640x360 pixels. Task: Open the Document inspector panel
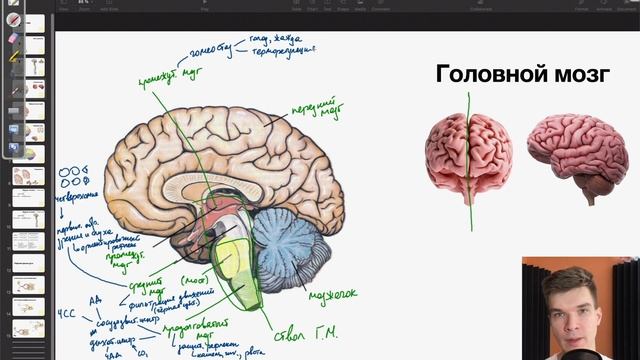pos(627,5)
